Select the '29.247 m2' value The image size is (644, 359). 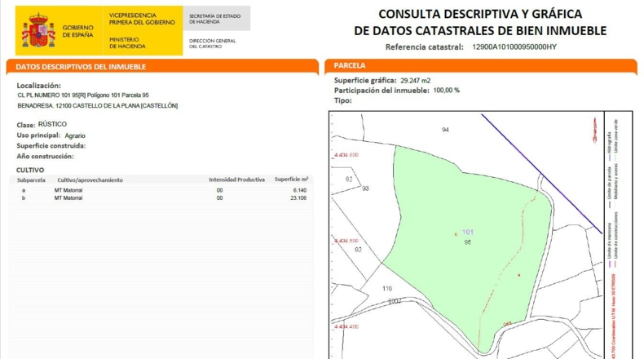coord(415,81)
